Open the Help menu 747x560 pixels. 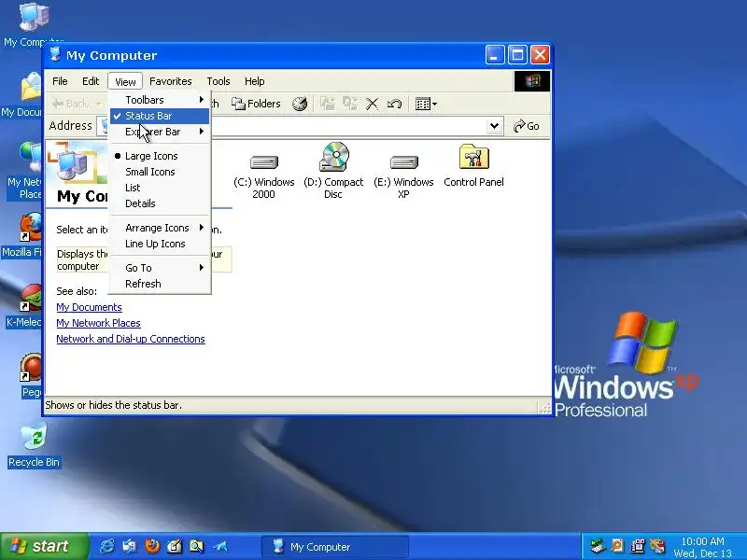click(x=254, y=81)
